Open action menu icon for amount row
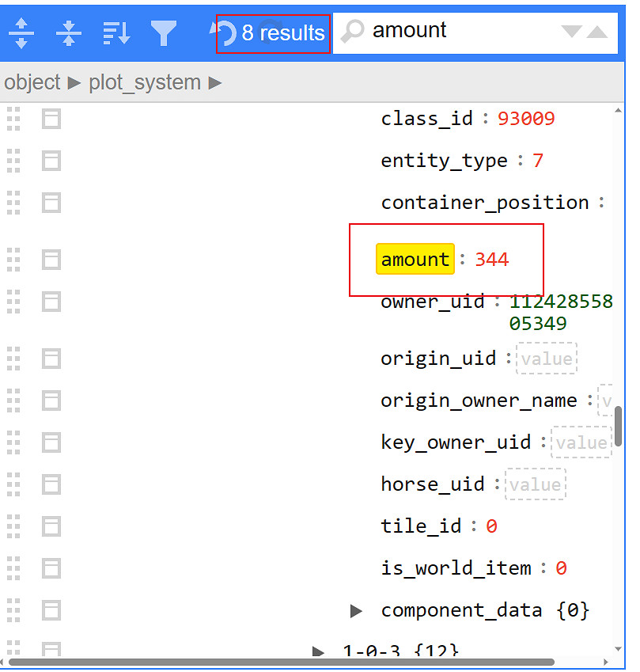 tap(51, 260)
